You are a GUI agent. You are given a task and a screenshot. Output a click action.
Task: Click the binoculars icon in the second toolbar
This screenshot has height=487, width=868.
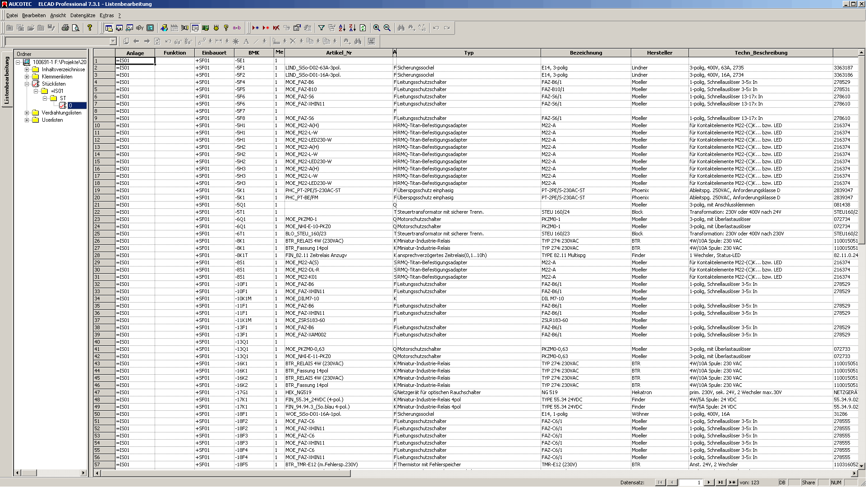click(x=358, y=41)
